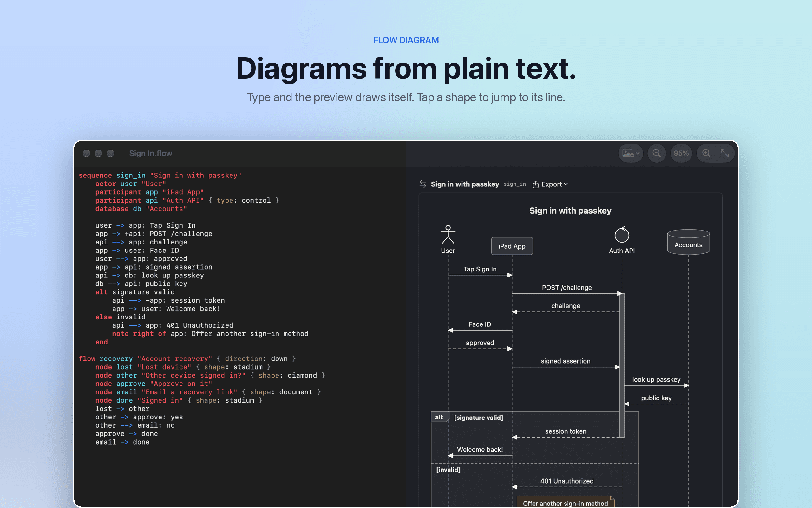812x508 pixels.
Task: Click the 'Sign In.flow' file title
Action: [x=151, y=154]
